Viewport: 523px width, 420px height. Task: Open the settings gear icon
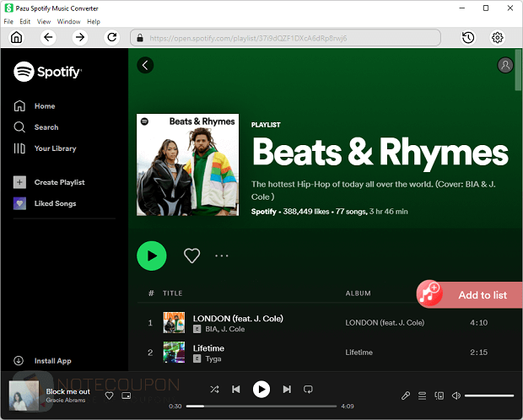tap(498, 38)
